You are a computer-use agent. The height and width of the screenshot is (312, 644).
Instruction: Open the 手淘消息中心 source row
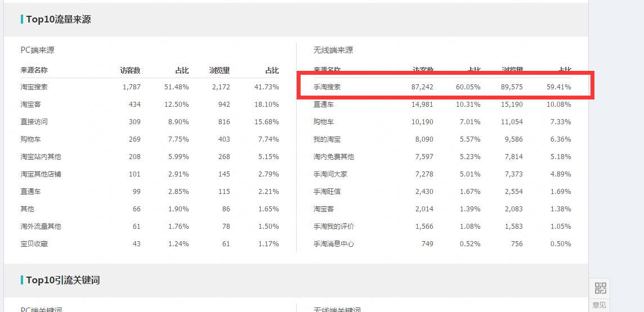point(334,244)
